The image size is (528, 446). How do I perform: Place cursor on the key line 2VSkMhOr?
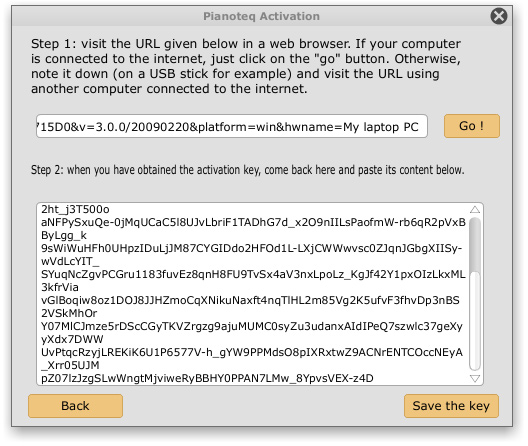[69, 313]
